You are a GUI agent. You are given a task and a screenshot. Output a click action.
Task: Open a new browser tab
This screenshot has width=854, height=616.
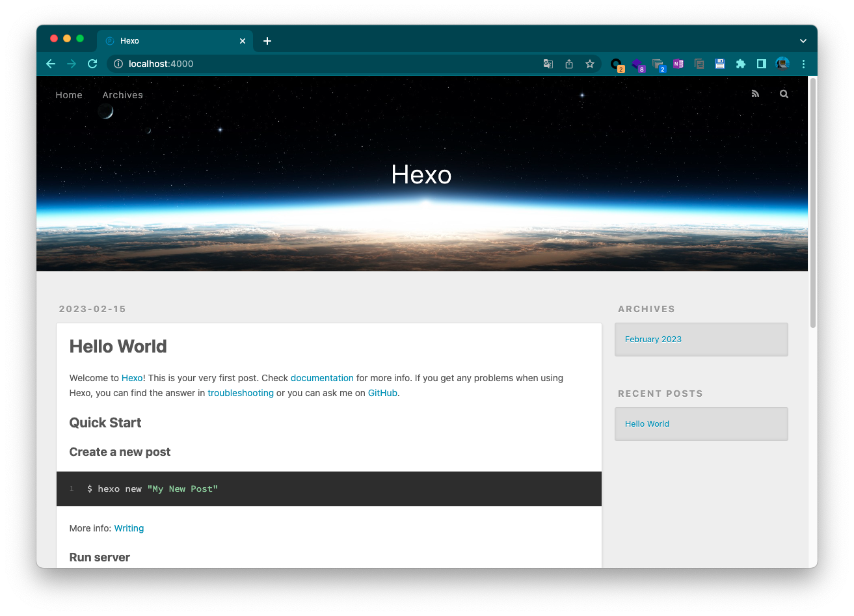pyautogui.click(x=267, y=41)
